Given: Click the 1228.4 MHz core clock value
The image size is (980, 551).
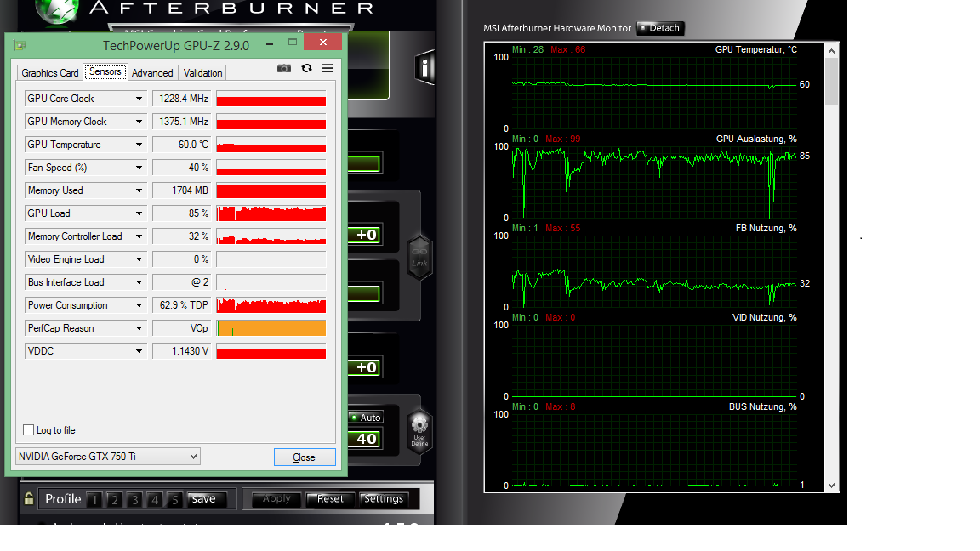Looking at the screenshot, I should (182, 99).
